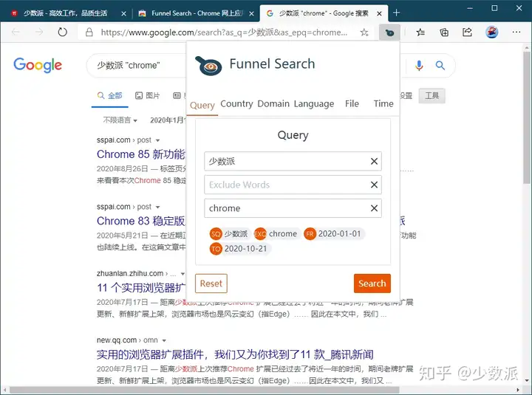Switch to the Country tab
Viewport: 532px width, 395px height.
pyautogui.click(x=236, y=104)
